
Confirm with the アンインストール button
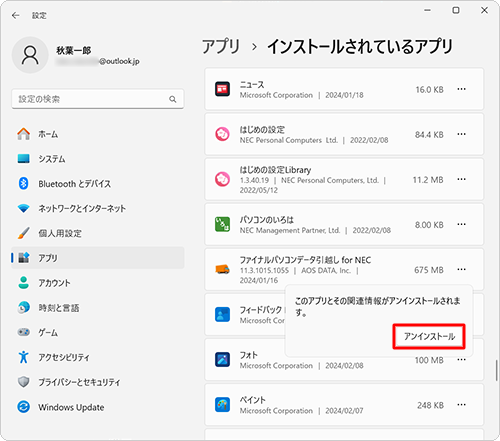(429, 336)
